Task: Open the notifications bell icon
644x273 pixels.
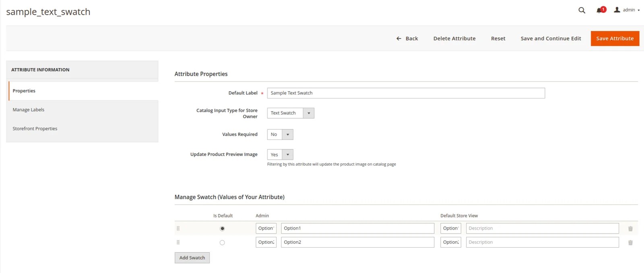Action: (600, 10)
